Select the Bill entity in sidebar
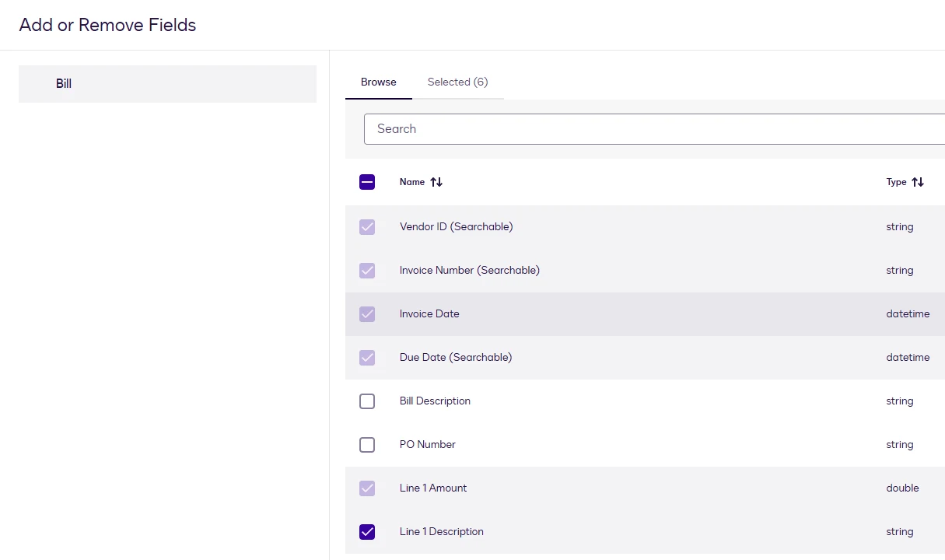The height and width of the screenshot is (560, 945). click(x=167, y=84)
